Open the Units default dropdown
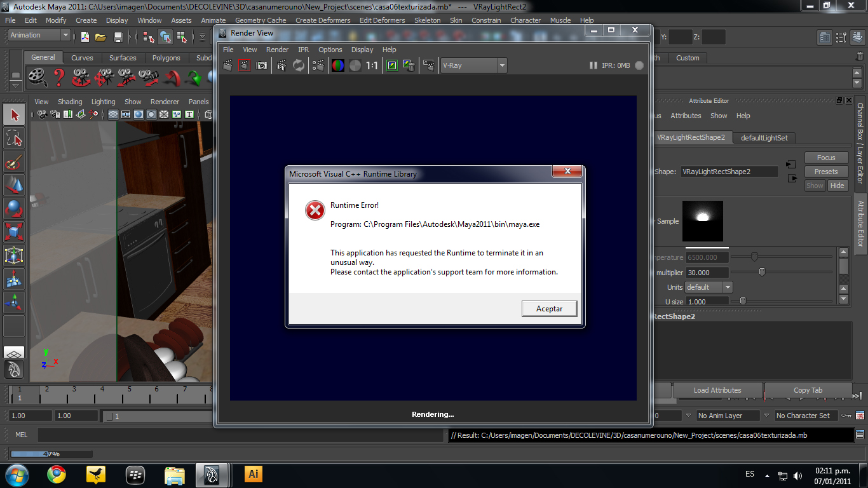 point(709,287)
